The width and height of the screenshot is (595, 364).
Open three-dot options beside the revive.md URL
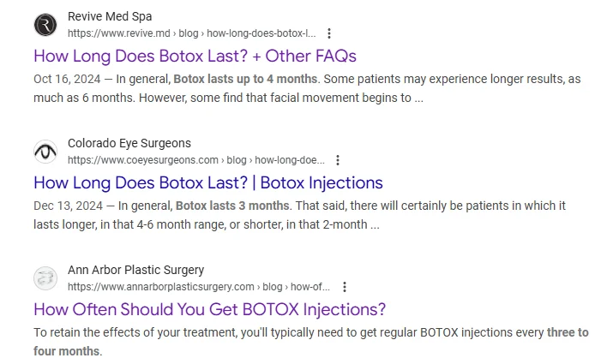(x=329, y=33)
